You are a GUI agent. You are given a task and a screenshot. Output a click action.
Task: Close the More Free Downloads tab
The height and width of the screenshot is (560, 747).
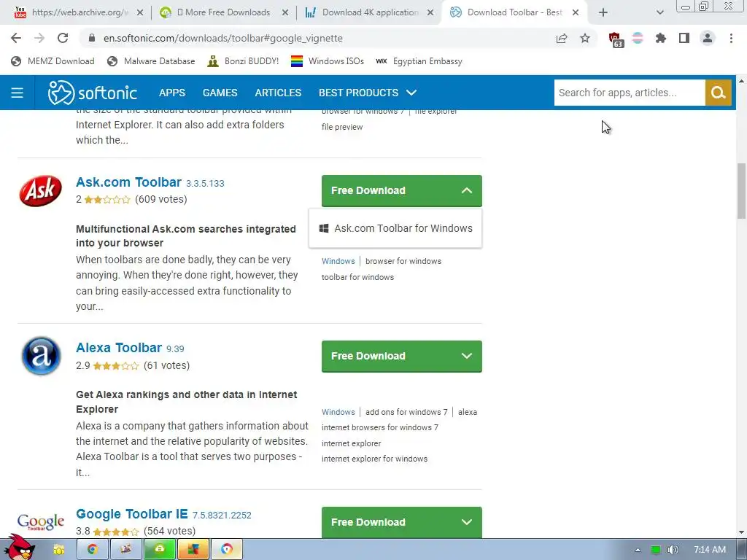[x=285, y=12]
